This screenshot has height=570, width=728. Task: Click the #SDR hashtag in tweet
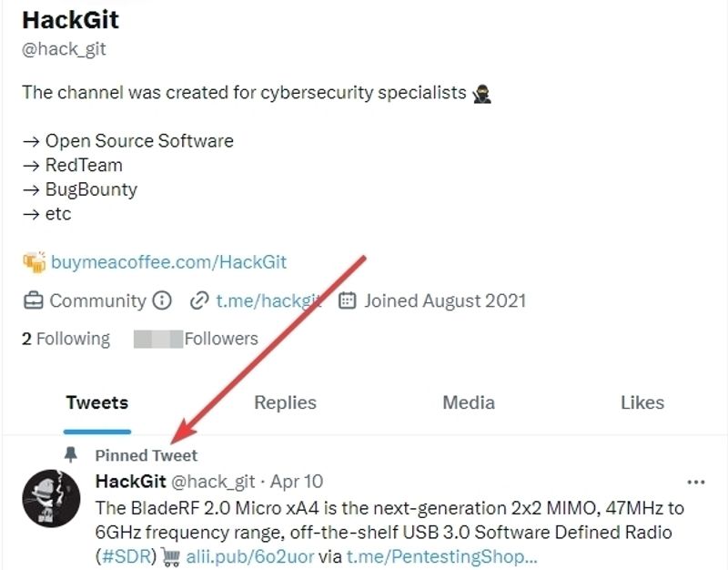click(126, 556)
